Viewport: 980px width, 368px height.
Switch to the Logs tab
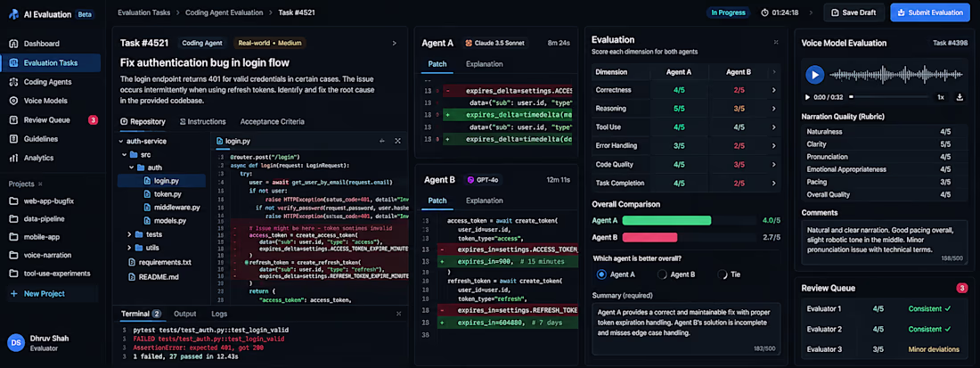[219, 314]
